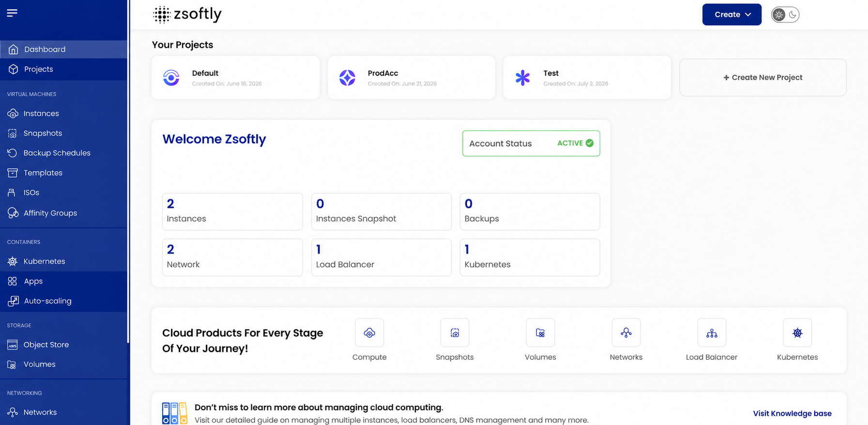
Task: Click the ISOs sidebar icon
Action: (x=12, y=193)
